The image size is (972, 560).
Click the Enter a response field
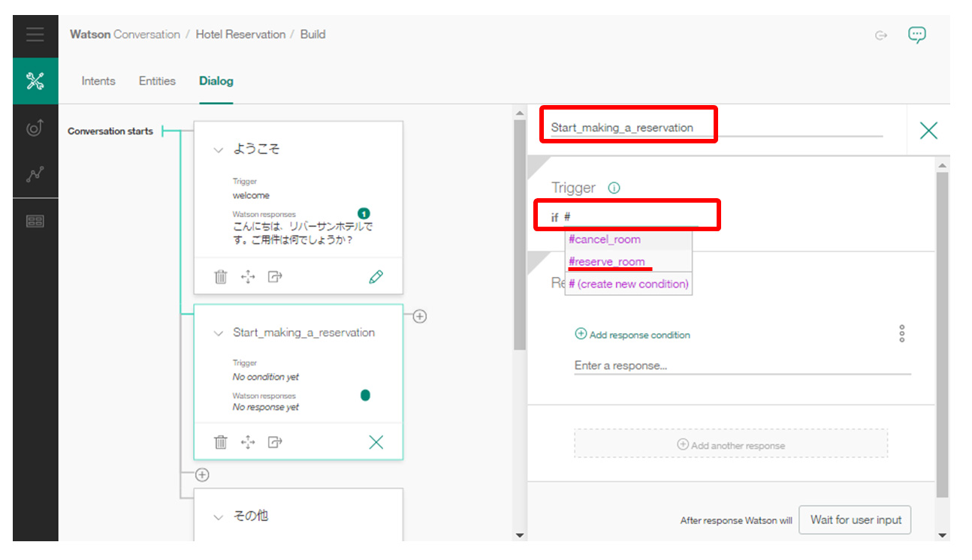(x=742, y=366)
